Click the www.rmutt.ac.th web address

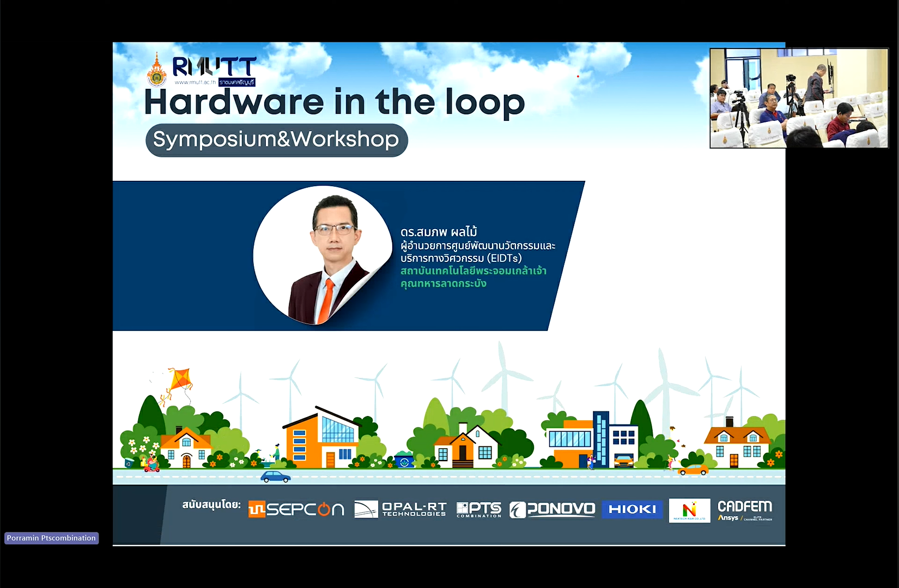click(195, 82)
